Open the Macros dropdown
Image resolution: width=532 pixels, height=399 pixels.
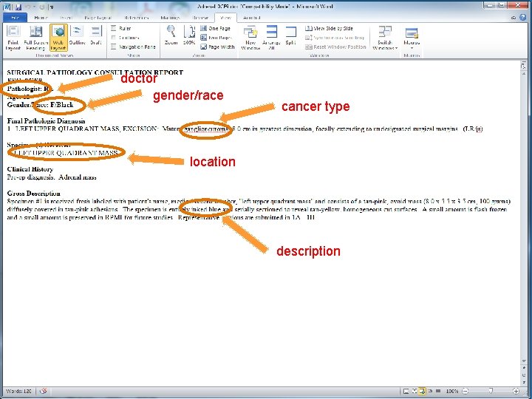pyautogui.click(x=412, y=38)
